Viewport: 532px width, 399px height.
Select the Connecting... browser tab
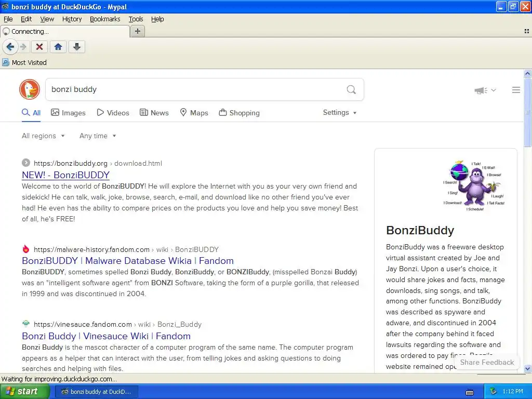point(65,31)
